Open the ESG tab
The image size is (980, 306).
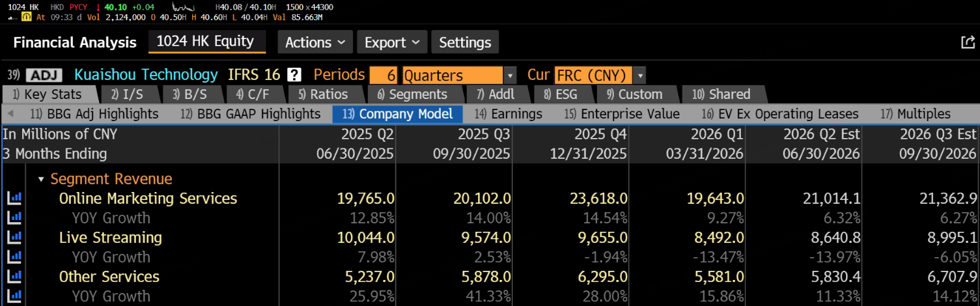(561, 94)
